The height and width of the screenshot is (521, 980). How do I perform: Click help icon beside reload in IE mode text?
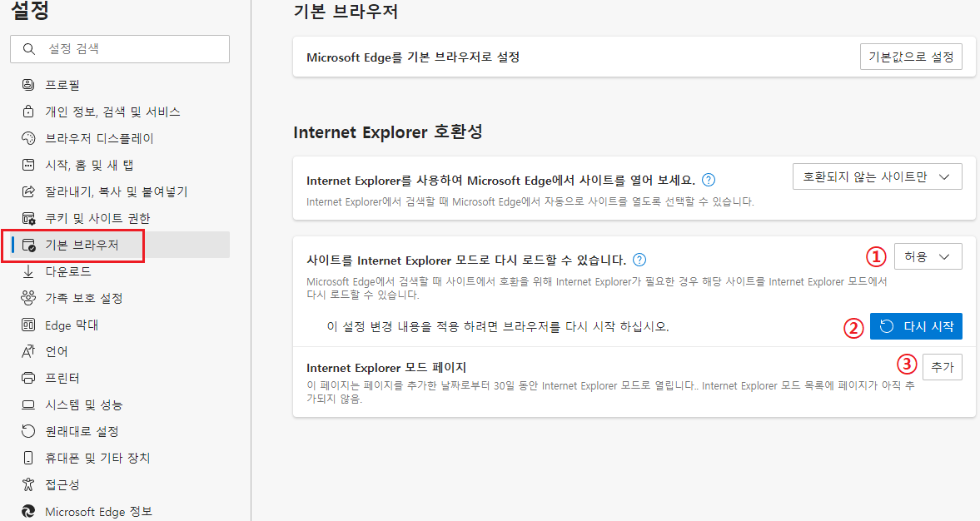pos(639,260)
